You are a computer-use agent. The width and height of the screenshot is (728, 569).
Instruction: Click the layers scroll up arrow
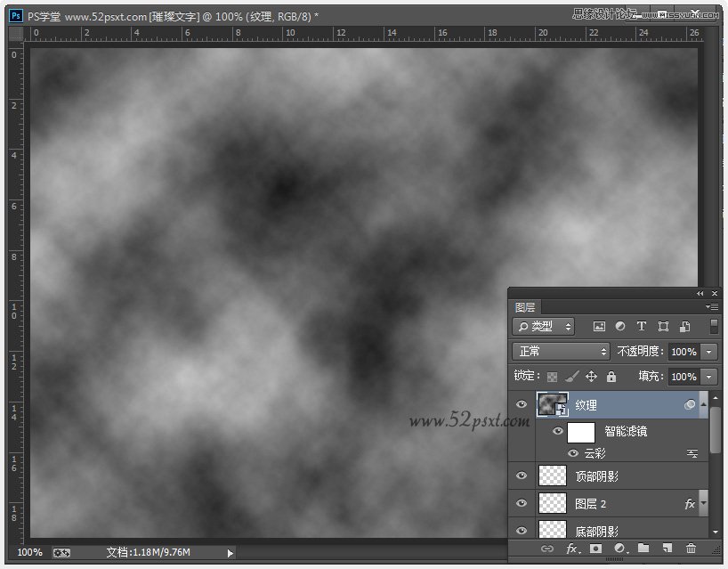[716, 398]
